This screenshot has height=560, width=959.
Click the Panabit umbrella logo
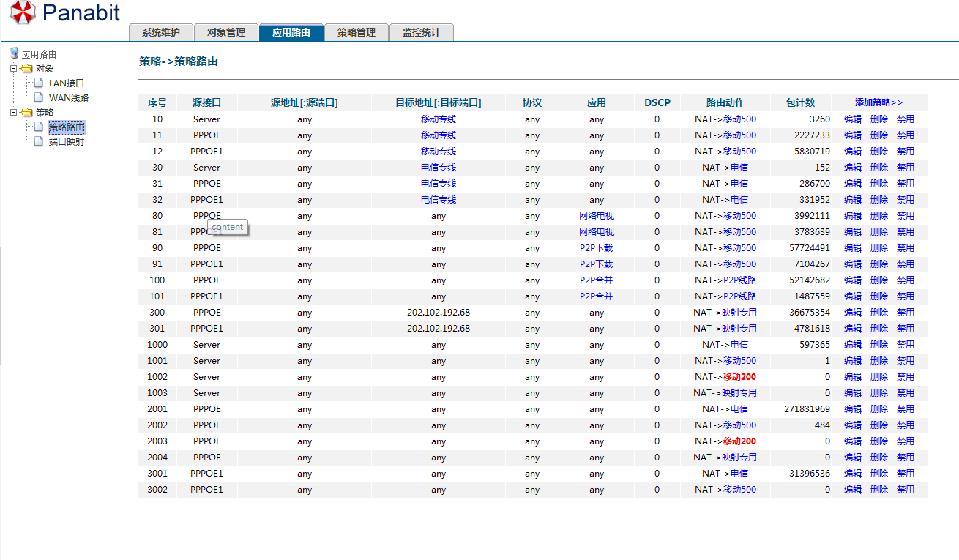pos(23,12)
